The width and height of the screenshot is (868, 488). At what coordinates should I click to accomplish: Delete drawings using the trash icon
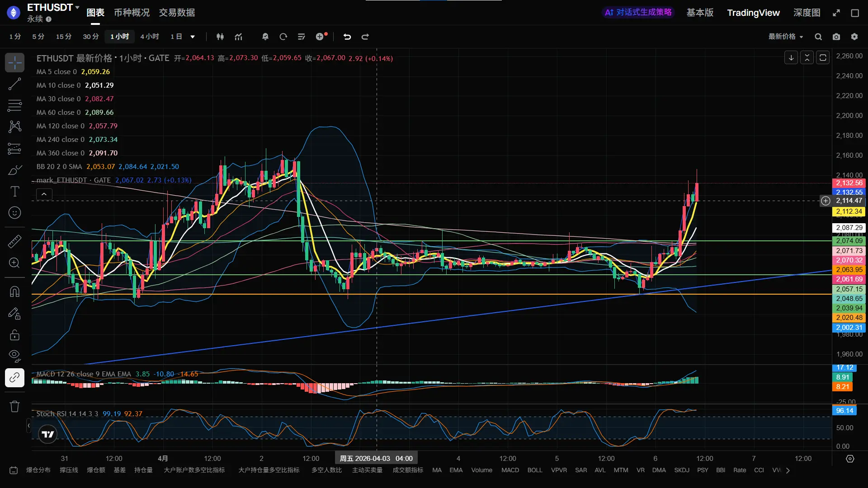[14, 406]
